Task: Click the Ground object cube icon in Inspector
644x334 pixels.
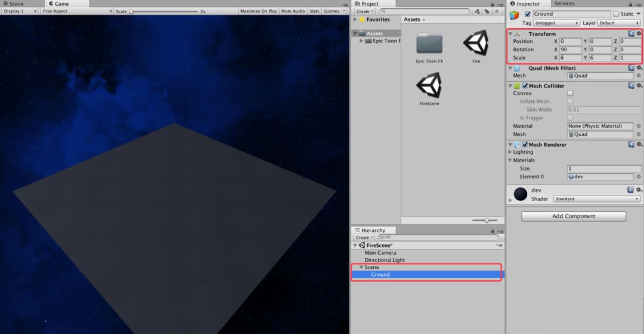Action: click(514, 15)
